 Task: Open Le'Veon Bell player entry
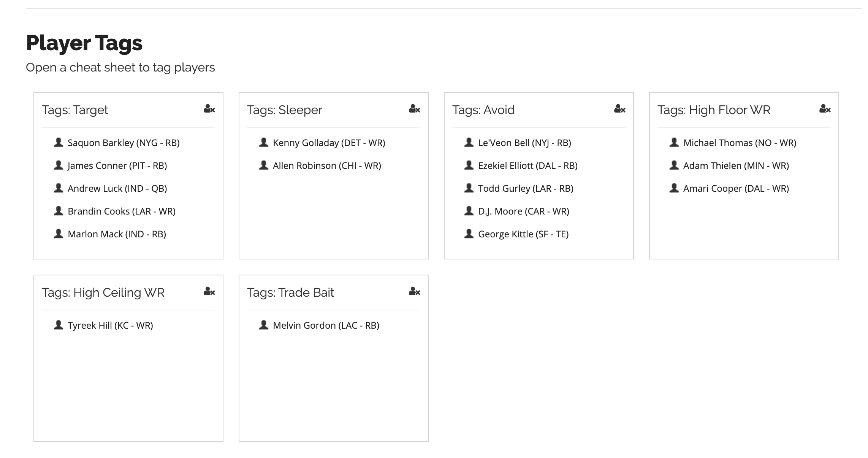pyautogui.click(x=524, y=143)
